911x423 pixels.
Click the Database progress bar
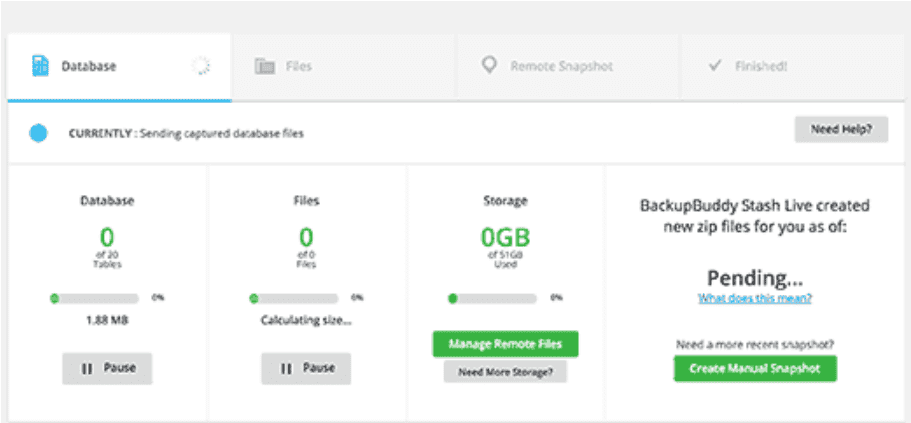pos(95,299)
